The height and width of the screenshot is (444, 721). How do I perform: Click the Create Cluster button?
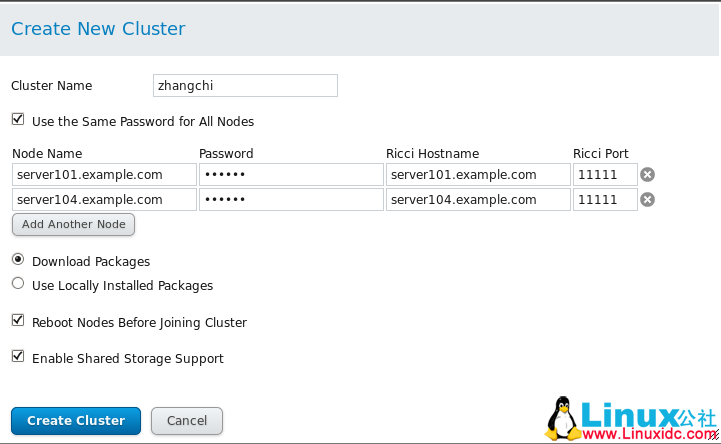pos(76,421)
